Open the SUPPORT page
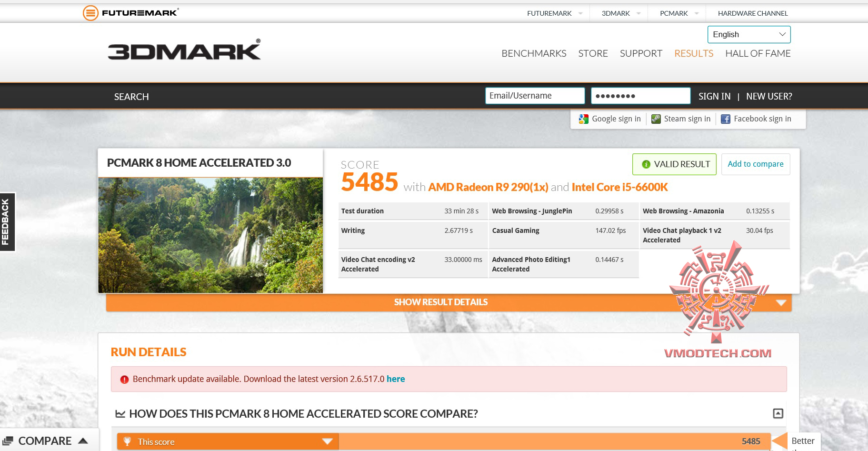 tap(641, 53)
